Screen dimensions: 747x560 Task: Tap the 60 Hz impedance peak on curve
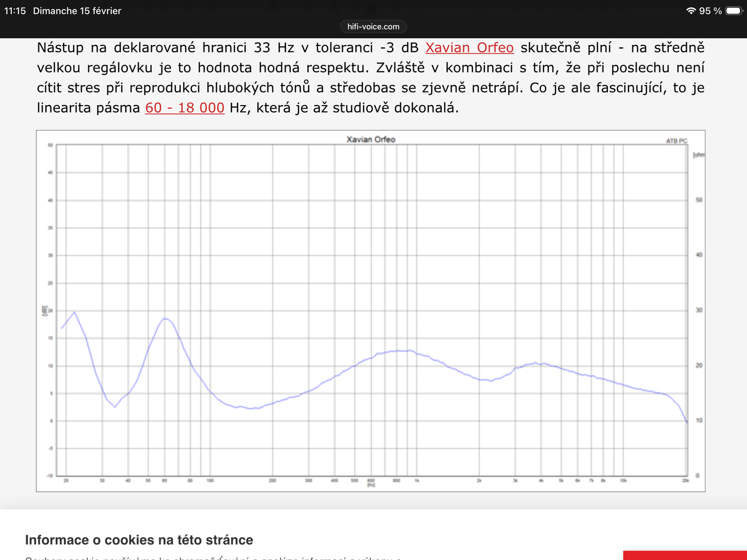pos(165,318)
